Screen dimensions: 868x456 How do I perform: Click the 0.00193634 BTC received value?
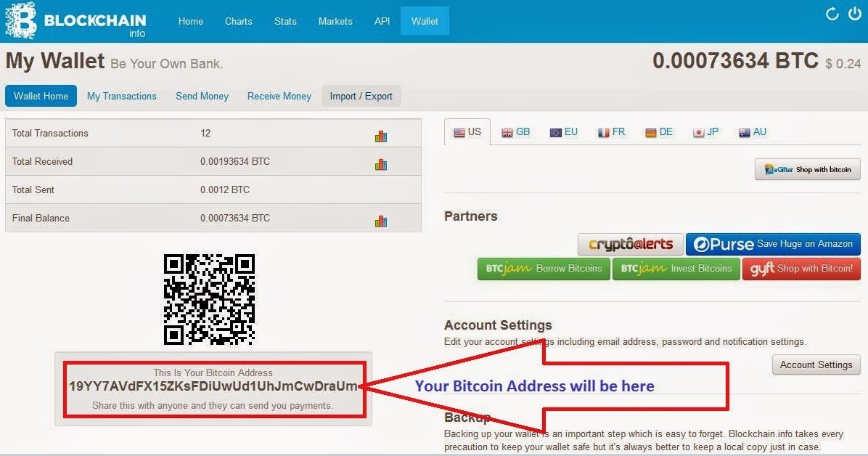coord(235,161)
